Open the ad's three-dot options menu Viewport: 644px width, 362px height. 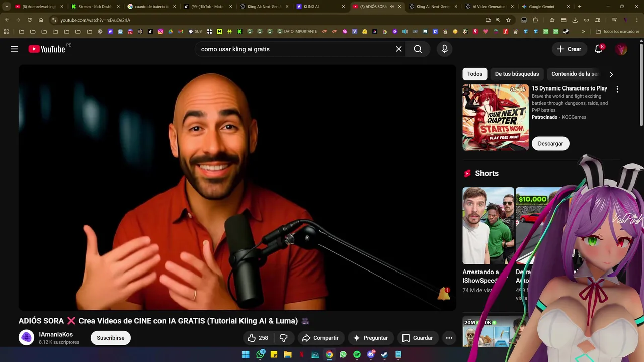(617, 89)
